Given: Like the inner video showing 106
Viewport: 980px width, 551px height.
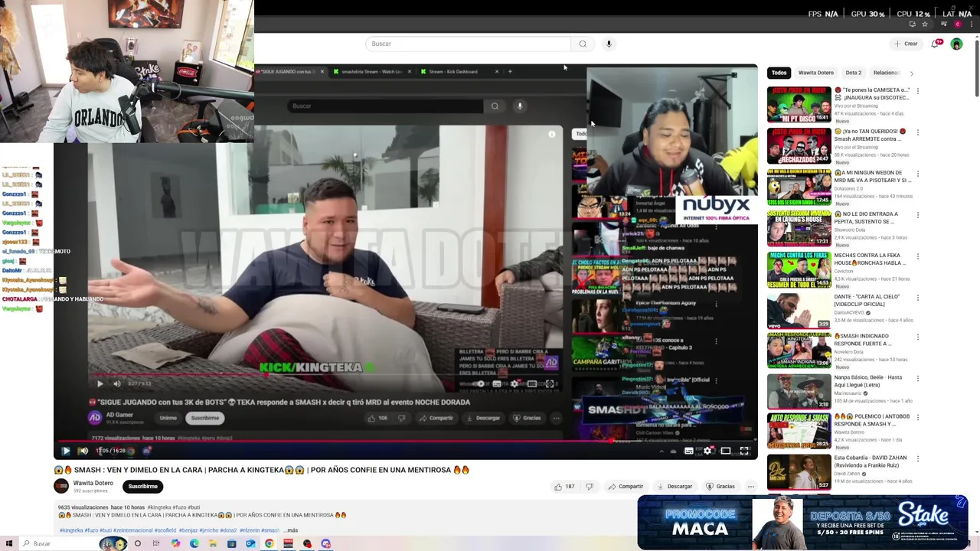Looking at the screenshot, I should click(x=377, y=418).
